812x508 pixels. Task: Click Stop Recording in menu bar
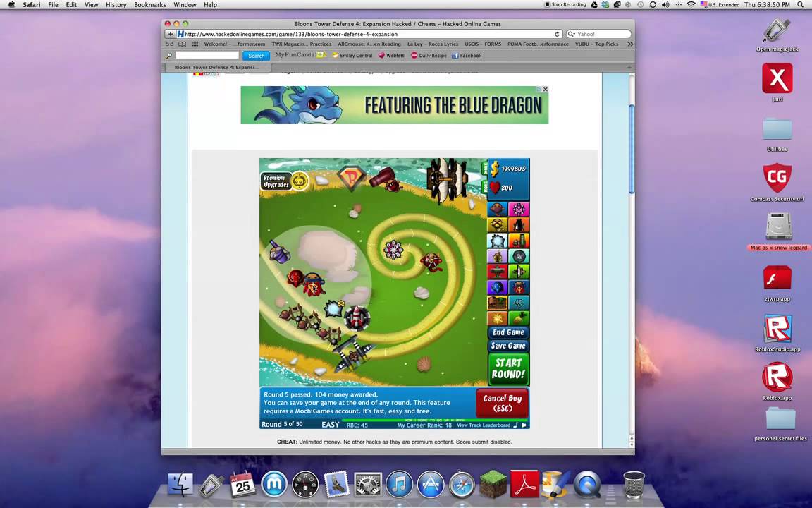pos(565,5)
